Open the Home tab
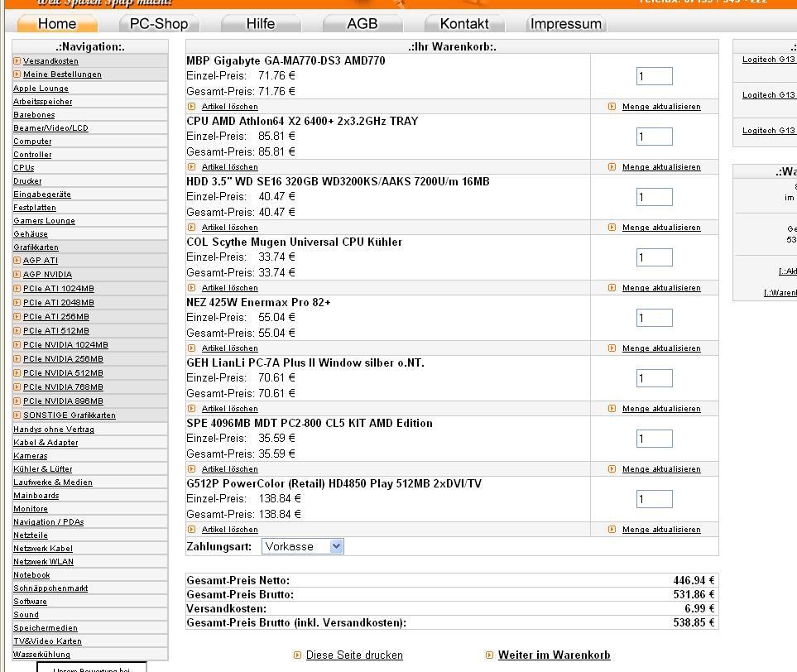The height and width of the screenshot is (672, 797). click(x=57, y=24)
